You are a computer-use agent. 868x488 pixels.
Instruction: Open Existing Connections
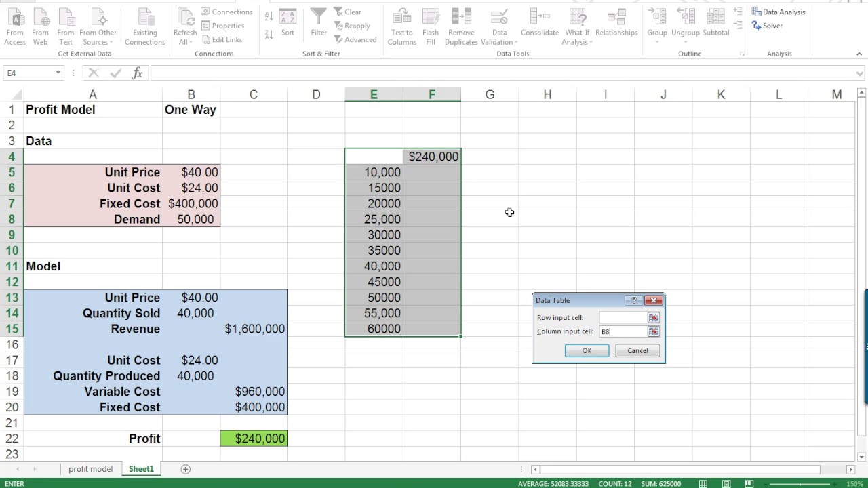tap(144, 27)
